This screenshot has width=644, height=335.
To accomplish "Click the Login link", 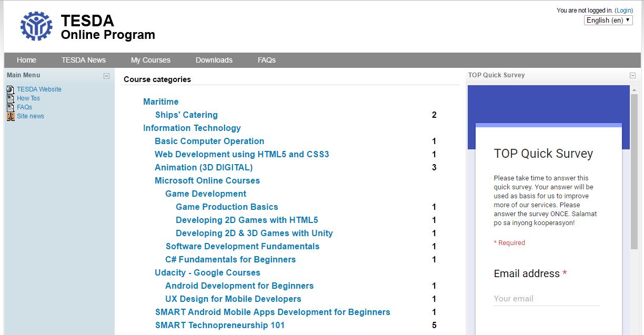I will coord(623,11).
